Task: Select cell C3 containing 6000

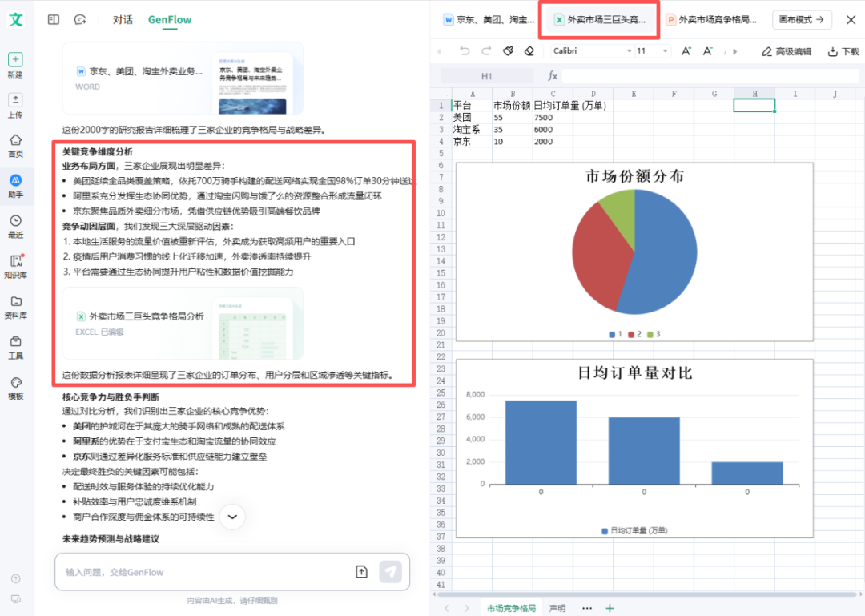Action: coord(553,130)
